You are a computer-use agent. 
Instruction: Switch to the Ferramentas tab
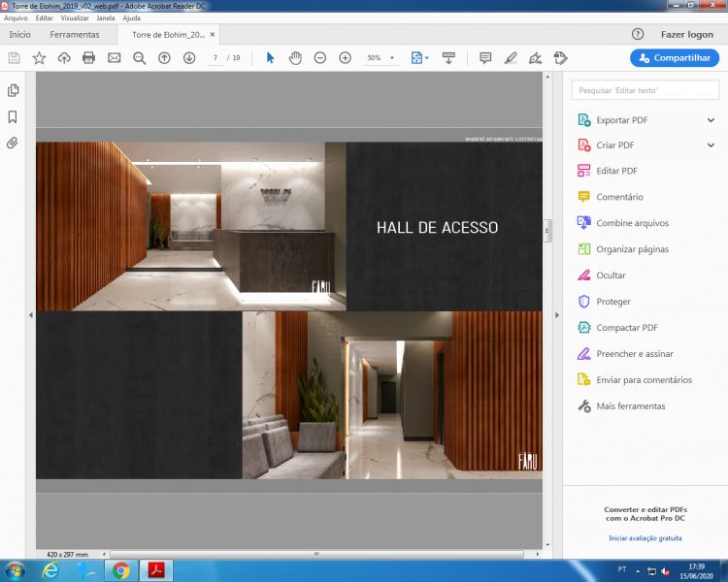point(75,34)
